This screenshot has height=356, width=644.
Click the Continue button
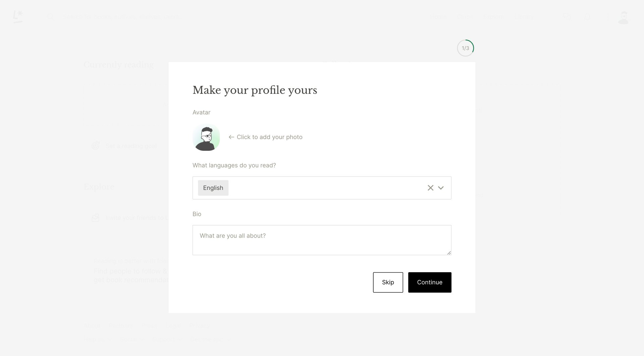point(430,282)
